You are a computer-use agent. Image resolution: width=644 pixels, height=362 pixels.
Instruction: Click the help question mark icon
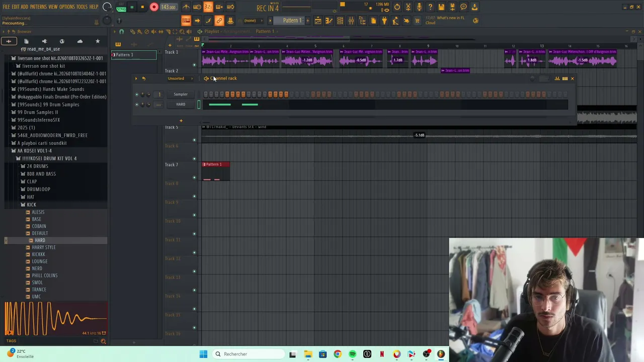[430, 7]
